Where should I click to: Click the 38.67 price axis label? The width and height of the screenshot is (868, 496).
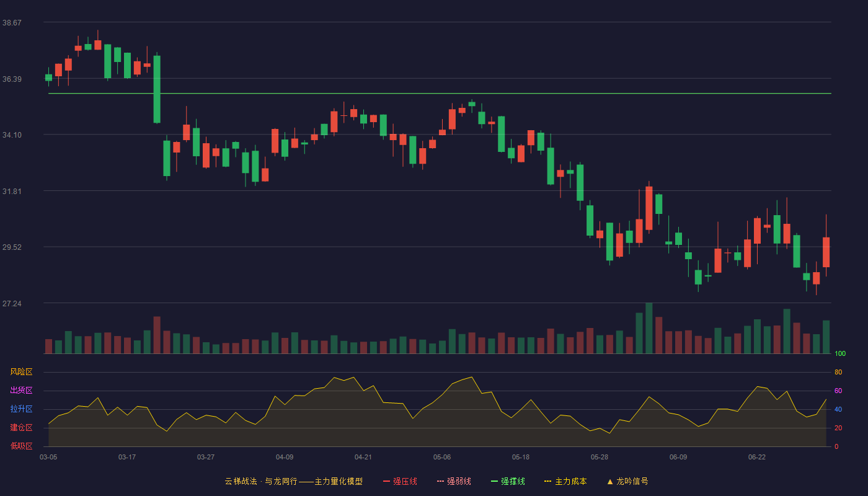tap(12, 22)
